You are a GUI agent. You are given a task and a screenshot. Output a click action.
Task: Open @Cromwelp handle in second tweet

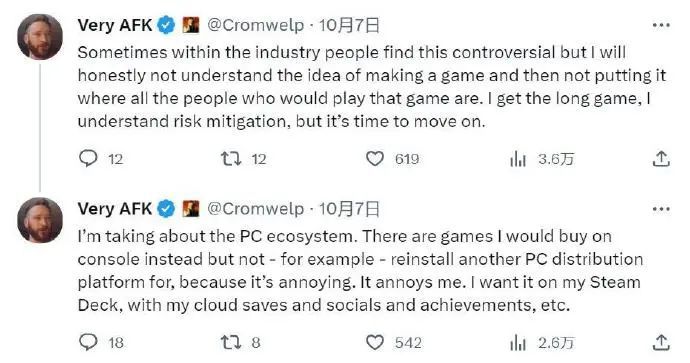coord(255,209)
